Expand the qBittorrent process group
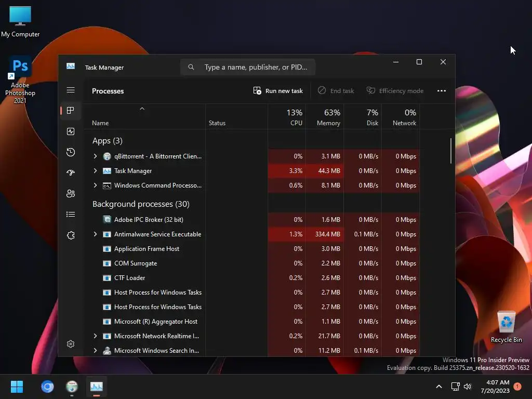 pyautogui.click(x=96, y=156)
